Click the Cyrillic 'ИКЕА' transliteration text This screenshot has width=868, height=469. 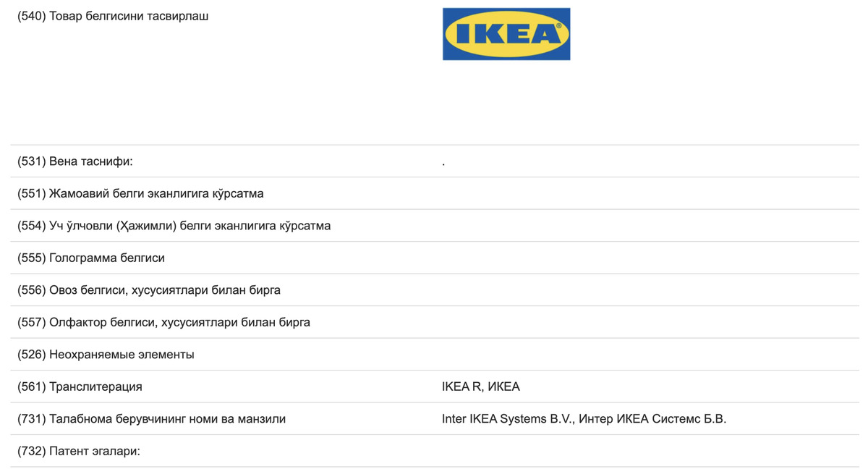pos(504,386)
